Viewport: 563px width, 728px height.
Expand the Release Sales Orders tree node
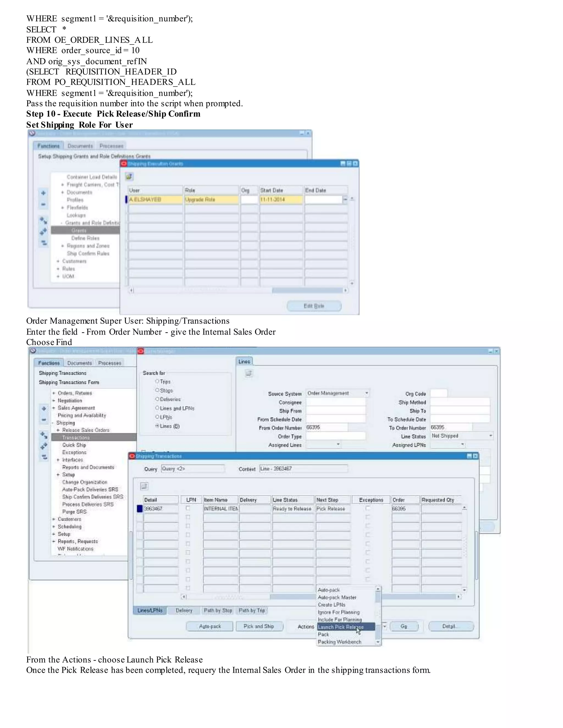pos(58,430)
